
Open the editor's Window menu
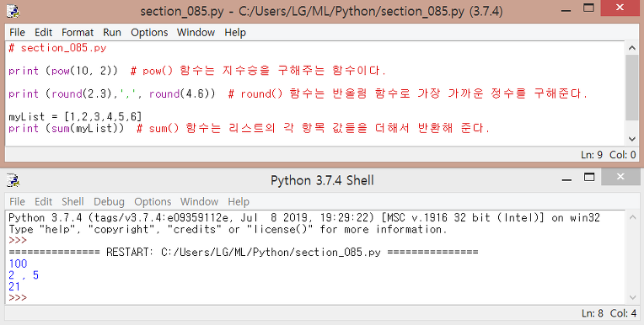pos(196,33)
